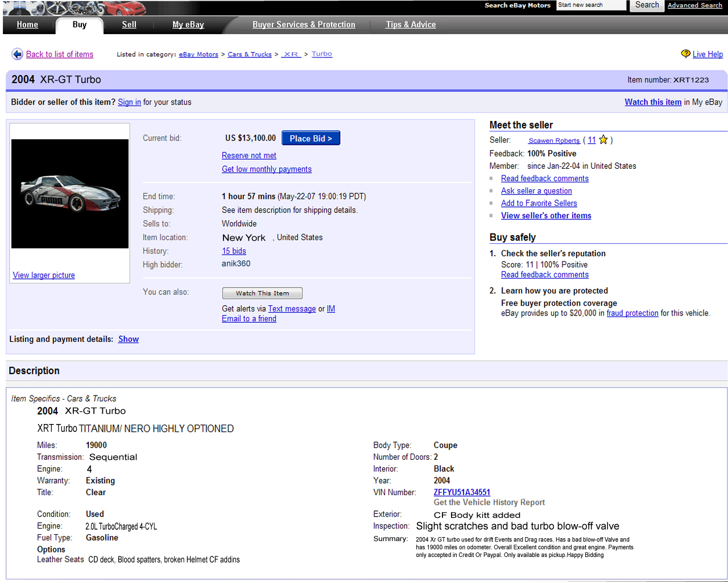Go to Buyer Services & Protection
728x582 pixels.
[x=304, y=24]
